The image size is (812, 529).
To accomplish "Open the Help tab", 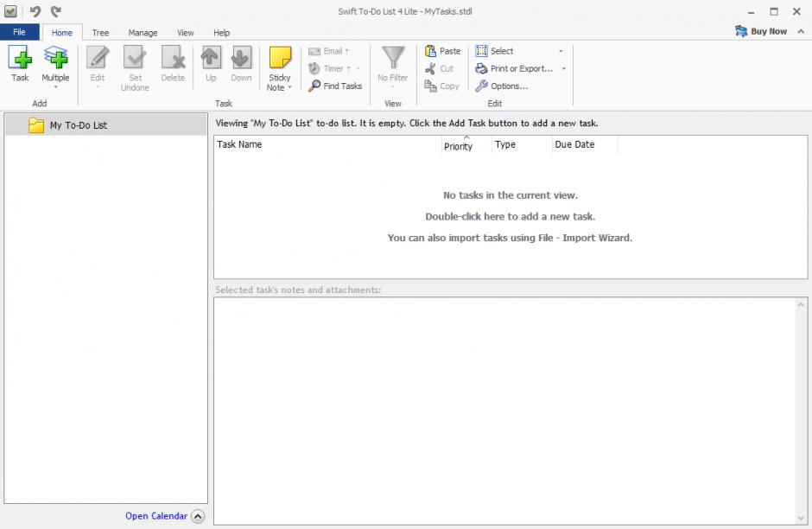I will [x=222, y=33].
